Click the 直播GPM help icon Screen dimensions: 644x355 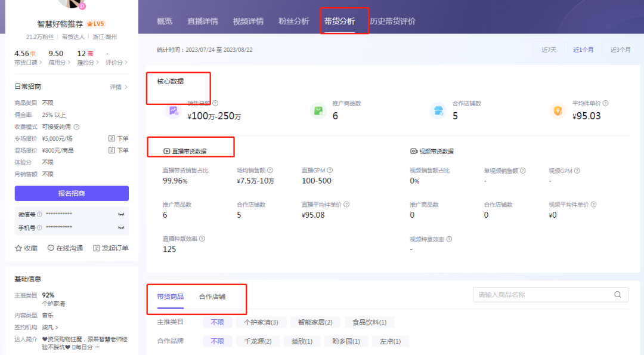tap(330, 169)
